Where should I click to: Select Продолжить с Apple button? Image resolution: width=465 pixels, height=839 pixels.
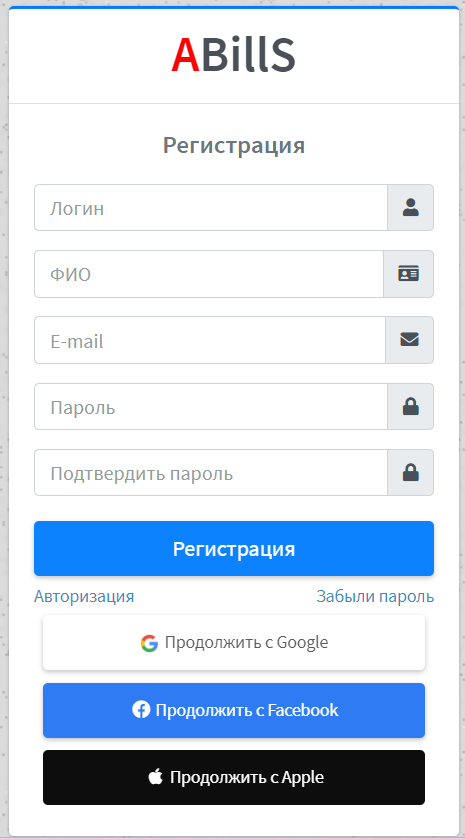[234, 777]
